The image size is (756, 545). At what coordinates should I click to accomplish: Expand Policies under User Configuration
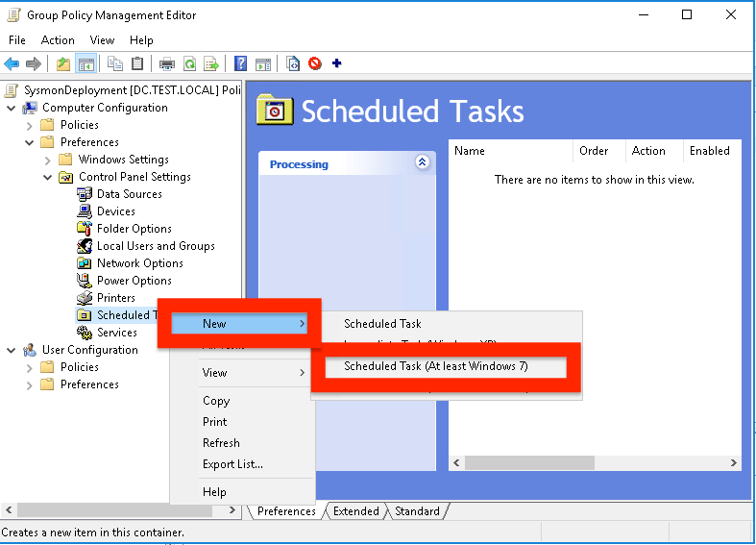(x=29, y=367)
